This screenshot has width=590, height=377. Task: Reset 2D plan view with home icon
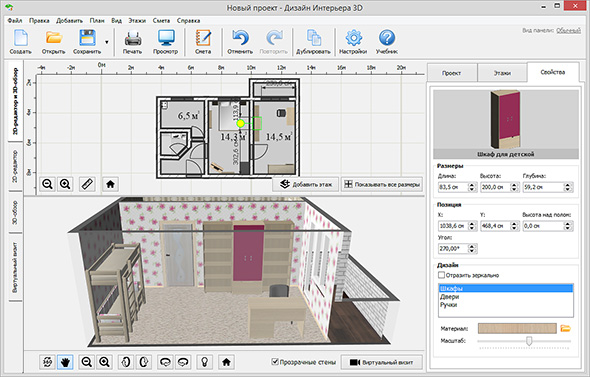tap(110, 184)
